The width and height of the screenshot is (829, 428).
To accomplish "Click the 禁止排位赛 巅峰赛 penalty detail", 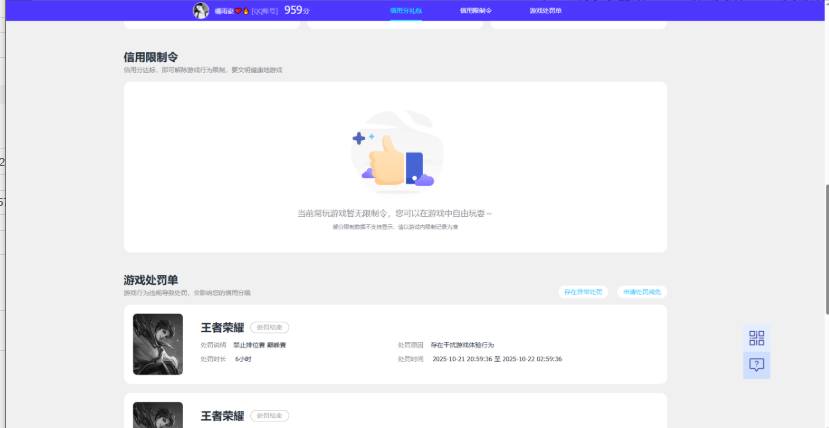I will coord(260,345).
